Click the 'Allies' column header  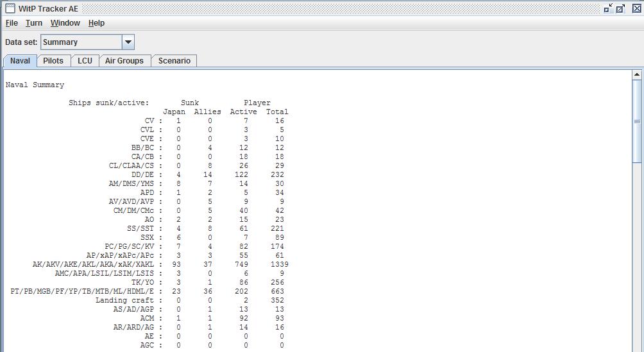coord(207,112)
